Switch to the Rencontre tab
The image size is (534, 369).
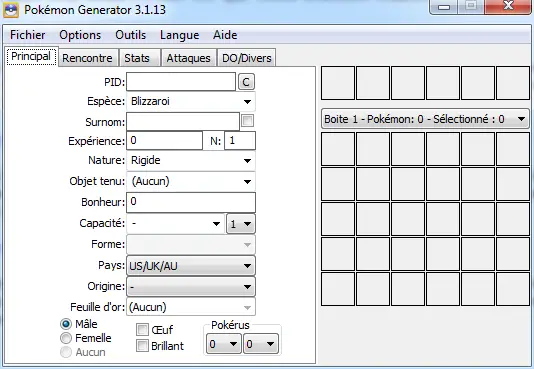point(87,58)
